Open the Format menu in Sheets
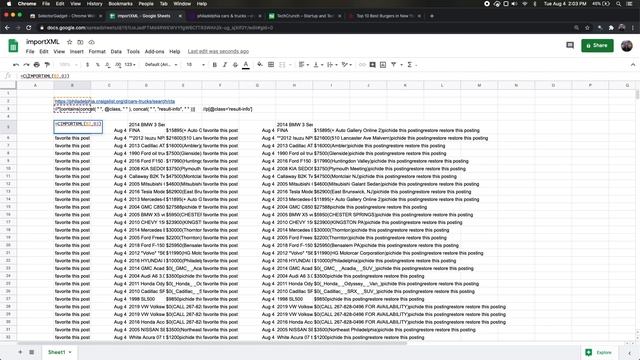The height and width of the screenshot is (360, 640). [x=97, y=51]
